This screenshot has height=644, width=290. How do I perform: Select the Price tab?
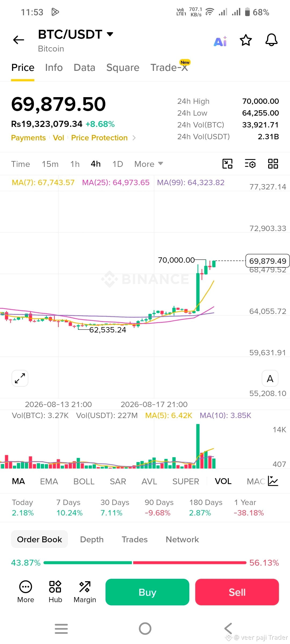pos(23,68)
